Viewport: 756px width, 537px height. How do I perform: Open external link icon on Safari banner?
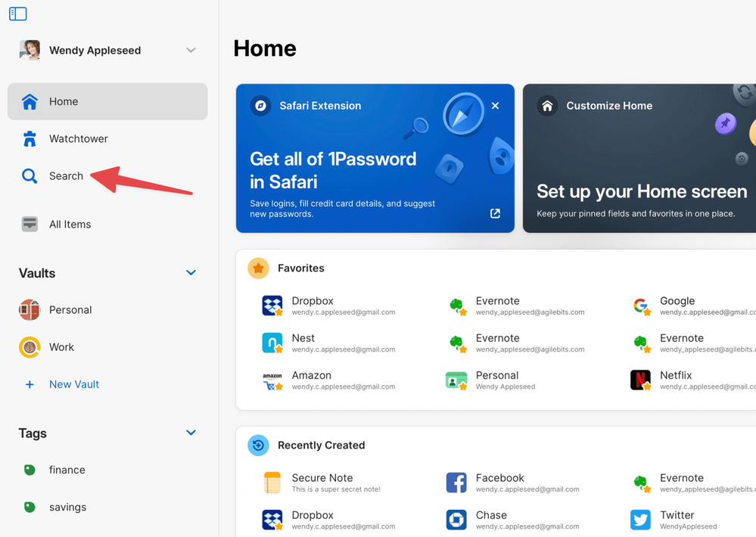495,214
